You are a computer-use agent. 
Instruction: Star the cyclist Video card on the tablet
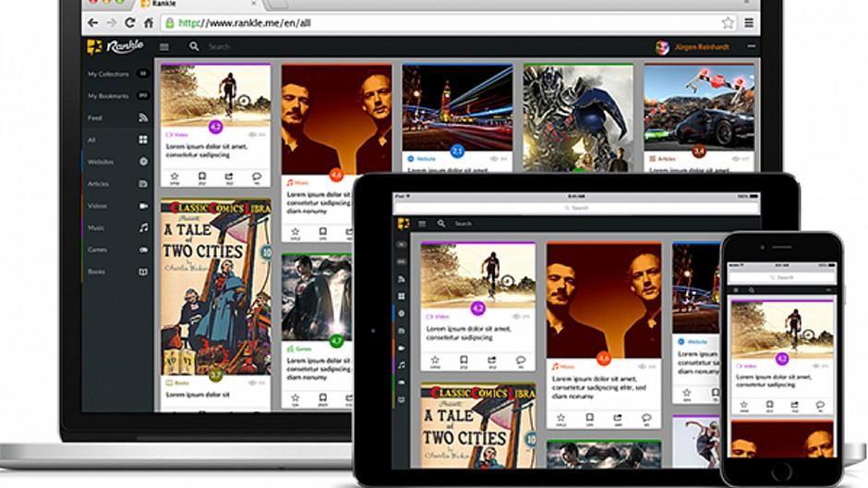[x=435, y=361]
